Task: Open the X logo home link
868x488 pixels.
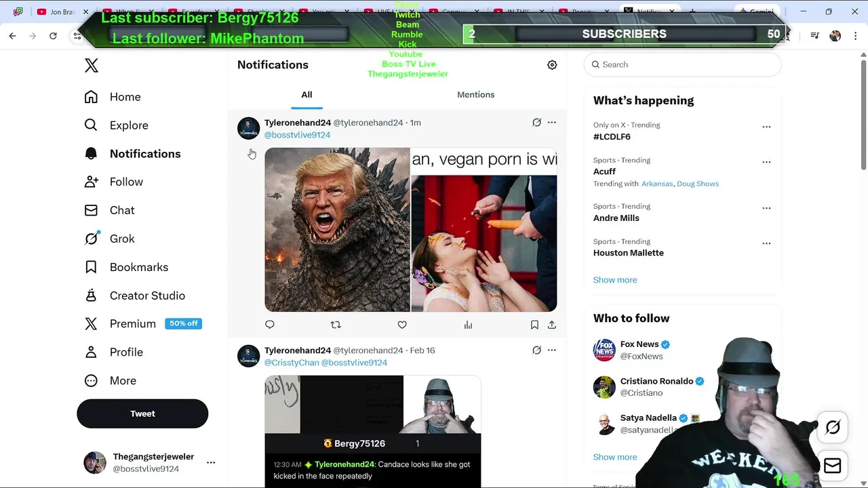Action: [91, 65]
